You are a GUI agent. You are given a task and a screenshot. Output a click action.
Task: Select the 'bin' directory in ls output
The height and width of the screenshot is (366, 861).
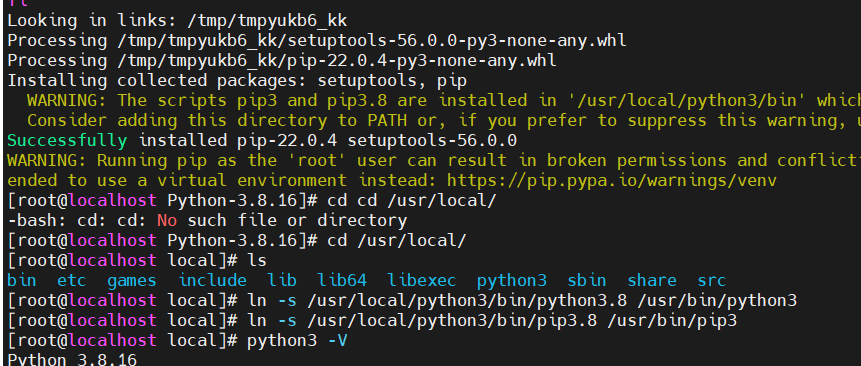(x=21, y=280)
